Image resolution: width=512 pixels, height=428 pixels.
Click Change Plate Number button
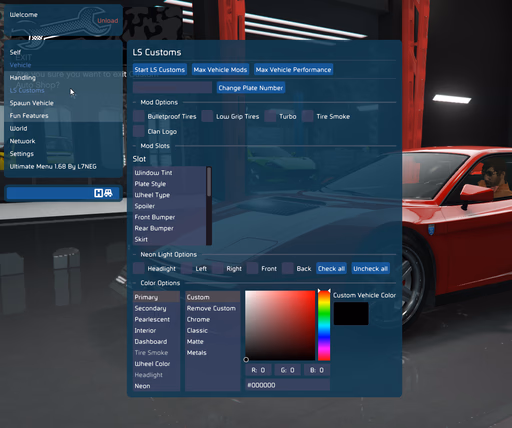251,88
